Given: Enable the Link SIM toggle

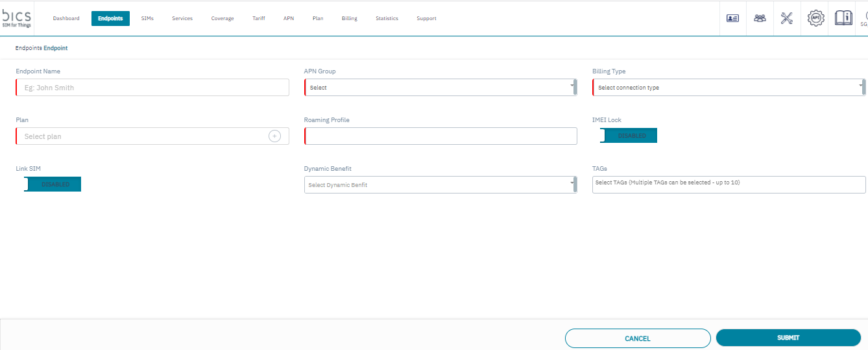Looking at the screenshot, I should (x=52, y=184).
